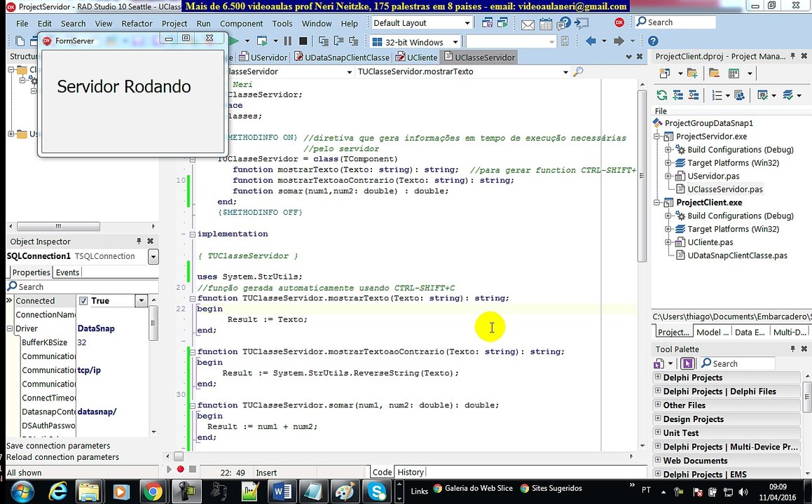812x504 pixels.
Task: Click the Refresh icon in Project Manager
Action: coord(661,95)
